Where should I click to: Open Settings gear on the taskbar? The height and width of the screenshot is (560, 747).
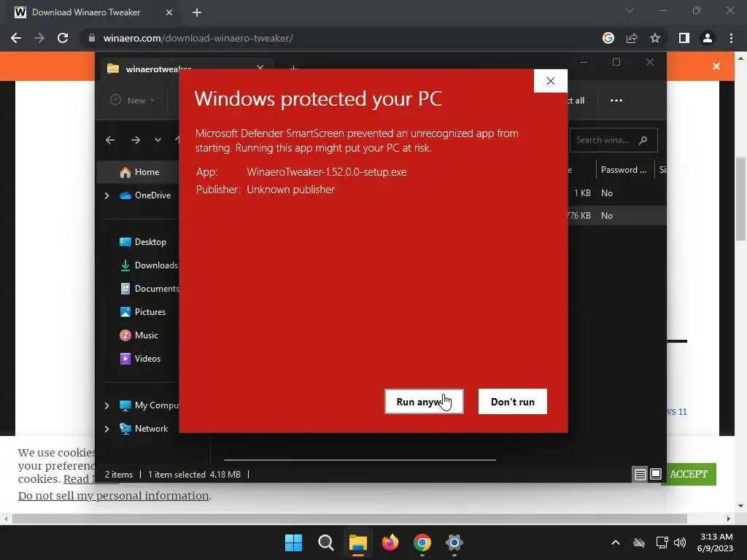point(454,542)
